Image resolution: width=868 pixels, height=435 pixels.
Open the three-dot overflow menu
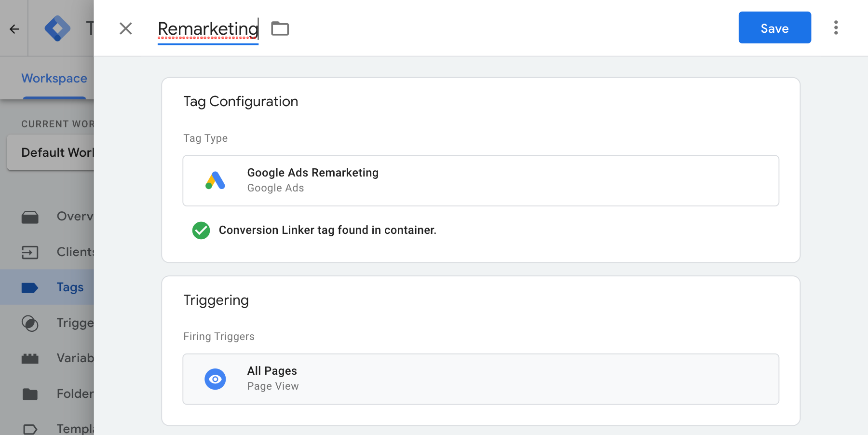tap(836, 28)
